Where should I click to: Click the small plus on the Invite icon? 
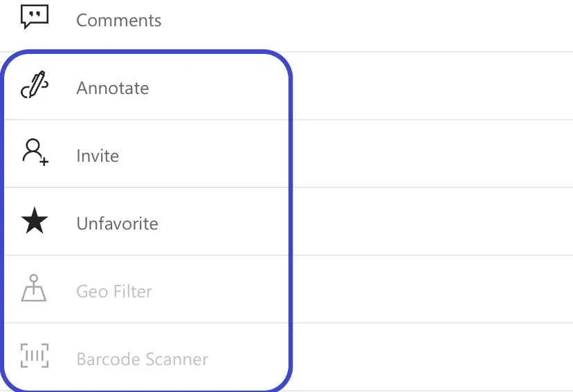point(44,161)
